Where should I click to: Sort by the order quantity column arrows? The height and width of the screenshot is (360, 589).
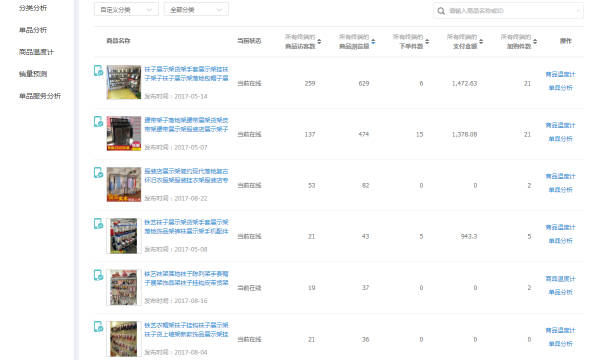[427, 41]
